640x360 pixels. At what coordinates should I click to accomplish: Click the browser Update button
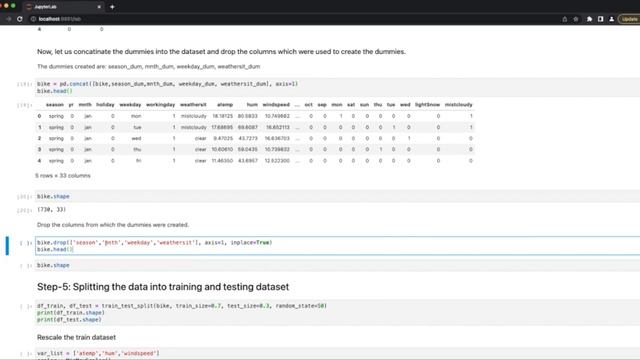(x=629, y=19)
